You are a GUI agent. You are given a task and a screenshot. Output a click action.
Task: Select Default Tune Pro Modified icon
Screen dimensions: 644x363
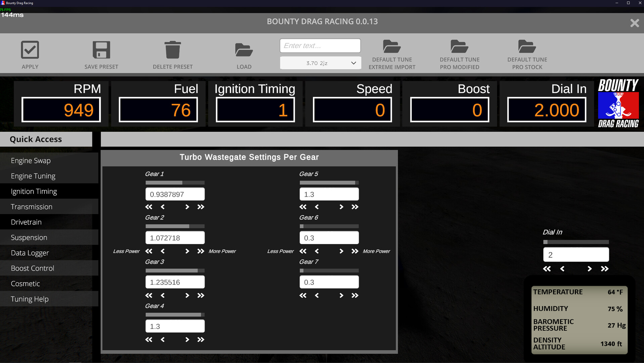tap(459, 46)
